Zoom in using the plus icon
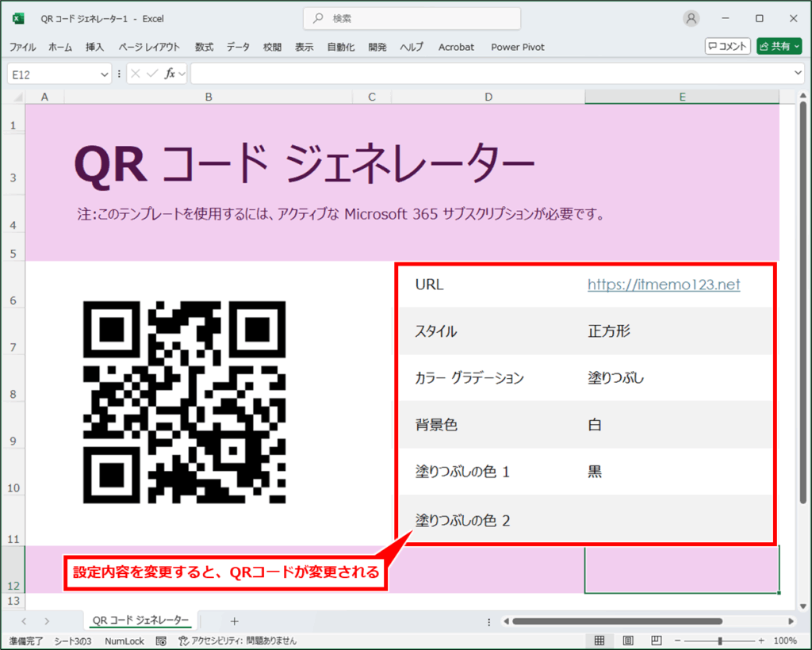The height and width of the screenshot is (650, 812). (x=760, y=640)
